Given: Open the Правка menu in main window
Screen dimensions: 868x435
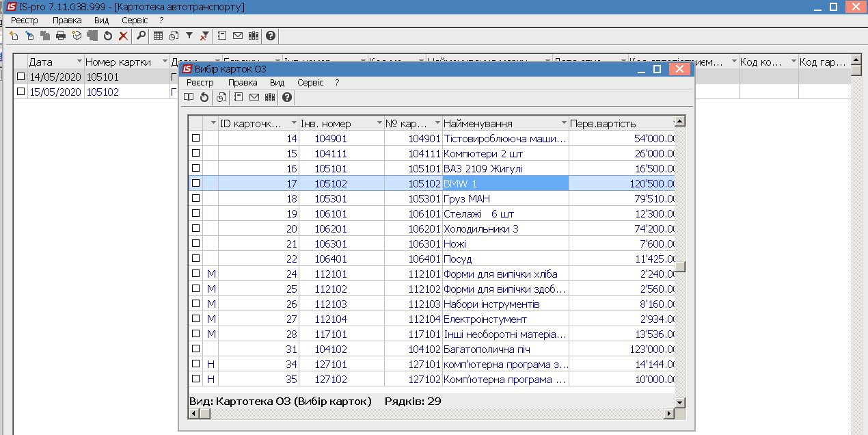Looking at the screenshot, I should click(x=67, y=21).
